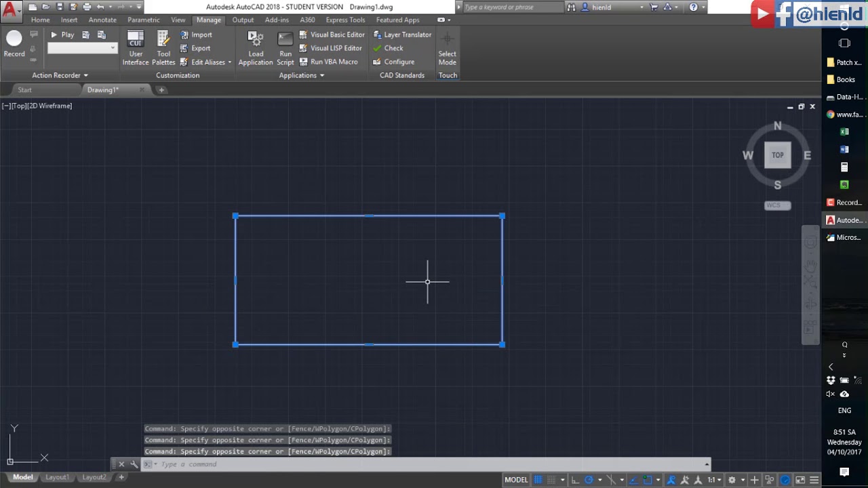
Task: Click the Undo arrow in Quick Access toolbar
Action: pyautogui.click(x=100, y=7)
